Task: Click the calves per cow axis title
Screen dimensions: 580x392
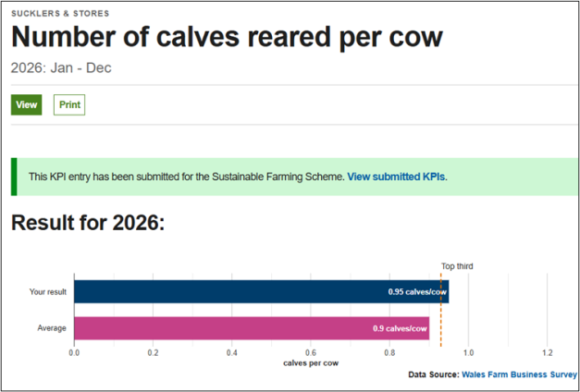Action: [310, 363]
